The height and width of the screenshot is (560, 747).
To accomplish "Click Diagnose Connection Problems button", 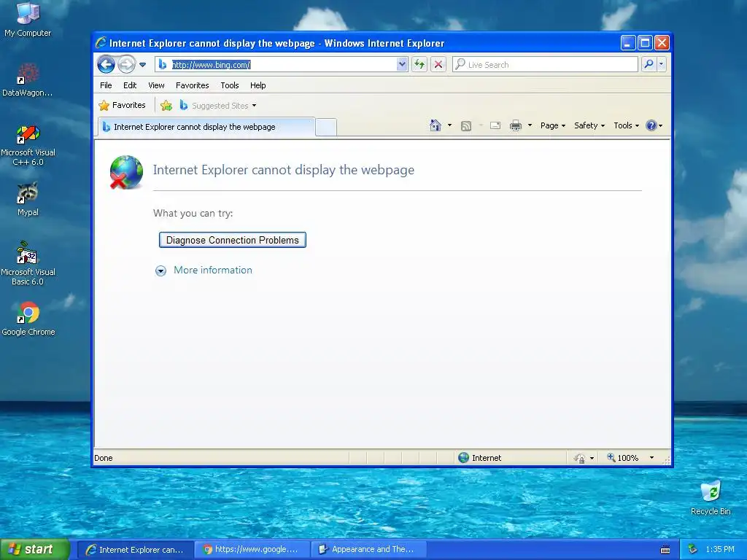I will 233,240.
